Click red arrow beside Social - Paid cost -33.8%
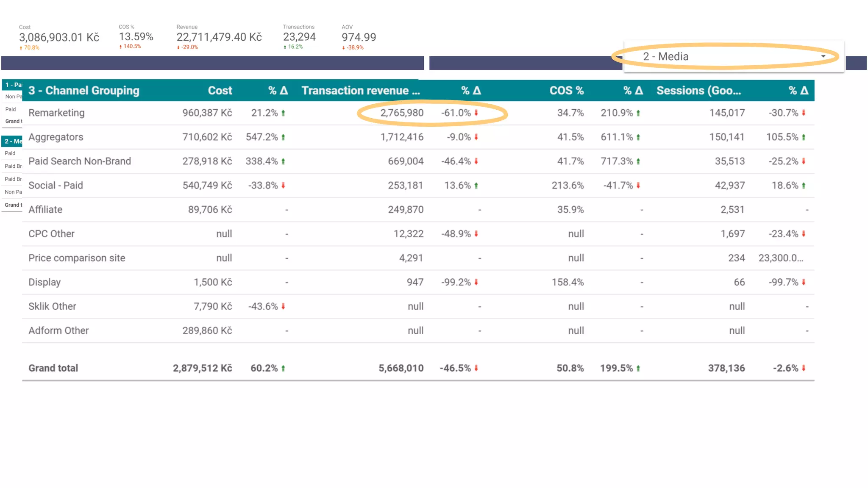Viewport: 868px width, 488px height. (x=283, y=186)
